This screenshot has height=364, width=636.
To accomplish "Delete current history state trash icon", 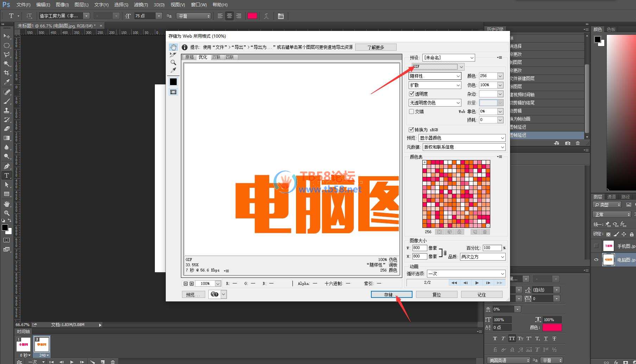I will [578, 143].
